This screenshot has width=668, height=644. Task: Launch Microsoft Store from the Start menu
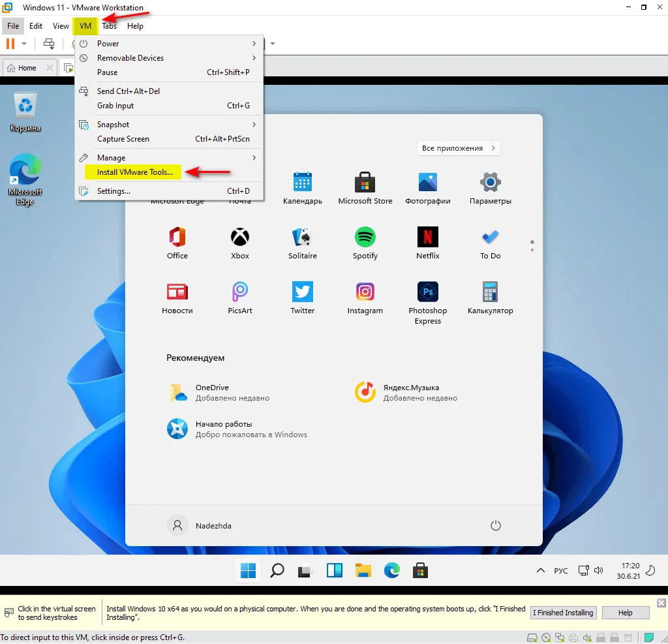click(365, 188)
